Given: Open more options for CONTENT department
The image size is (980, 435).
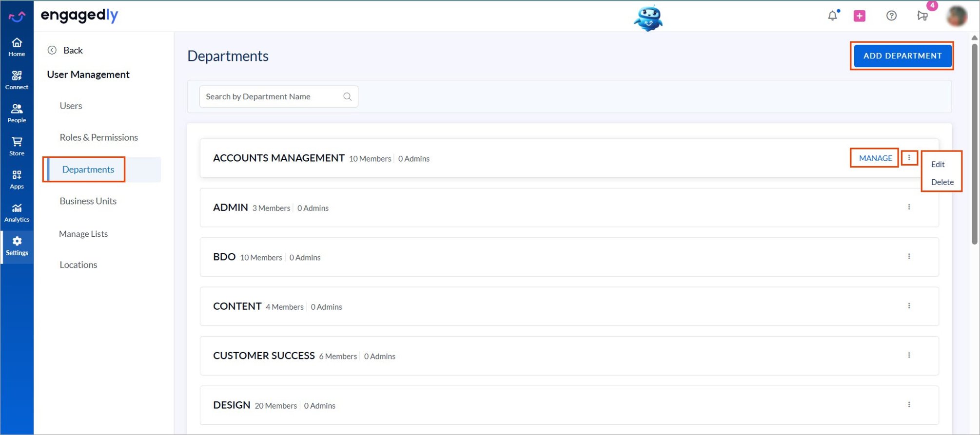Looking at the screenshot, I should pyautogui.click(x=909, y=306).
